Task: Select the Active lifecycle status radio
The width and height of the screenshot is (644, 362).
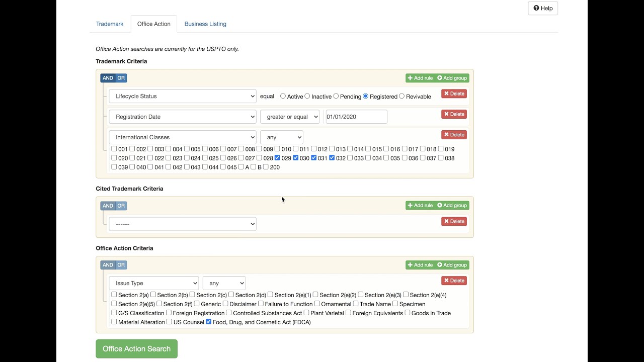Action: point(283,96)
